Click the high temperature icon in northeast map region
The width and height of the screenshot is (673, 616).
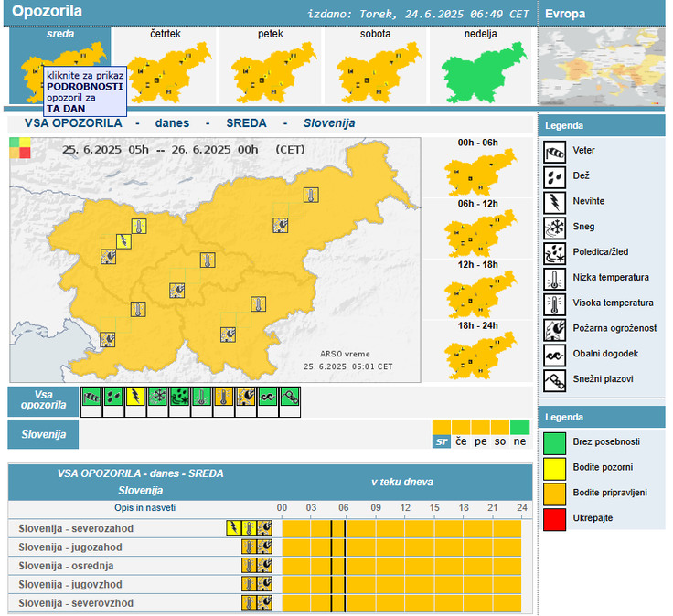pos(311,195)
